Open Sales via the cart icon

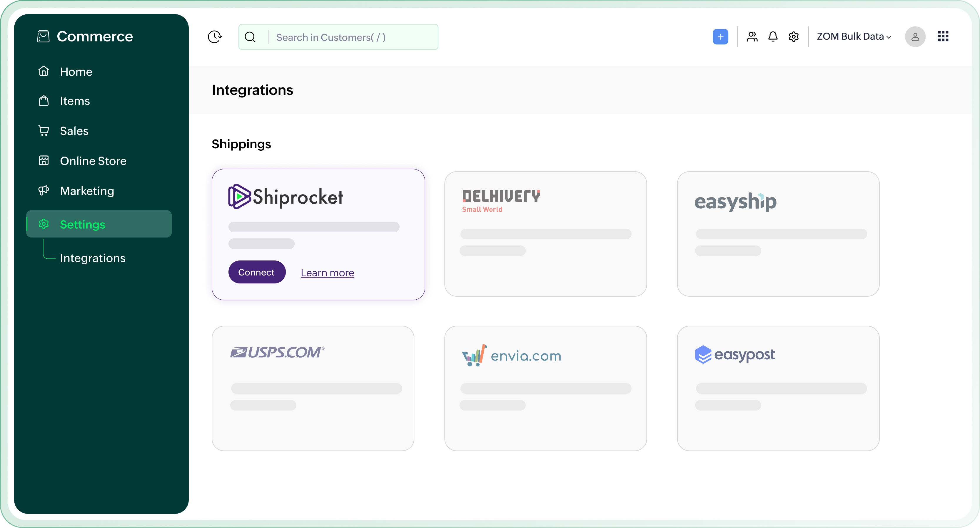pos(44,131)
